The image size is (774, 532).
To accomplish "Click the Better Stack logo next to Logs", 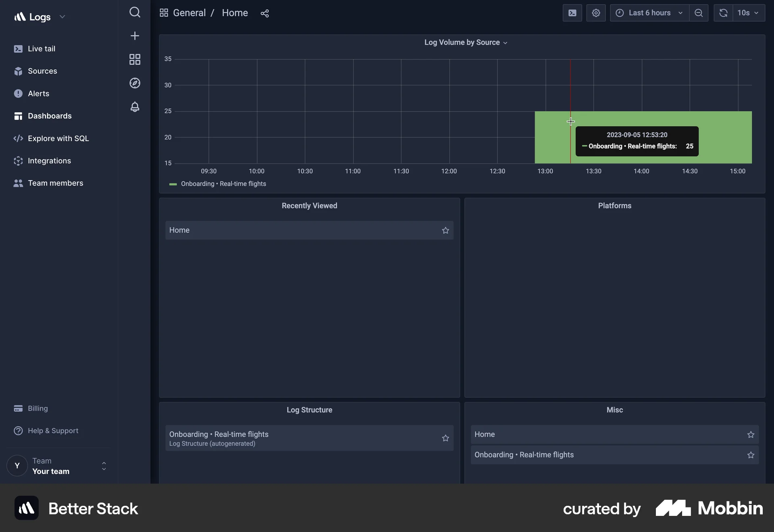I will click(x=20, y=17).
